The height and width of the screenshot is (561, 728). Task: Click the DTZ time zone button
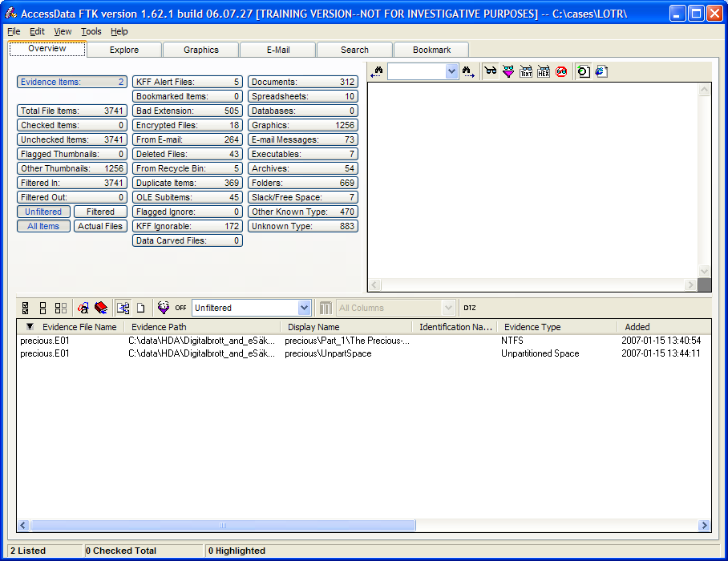tap(469, 308)
